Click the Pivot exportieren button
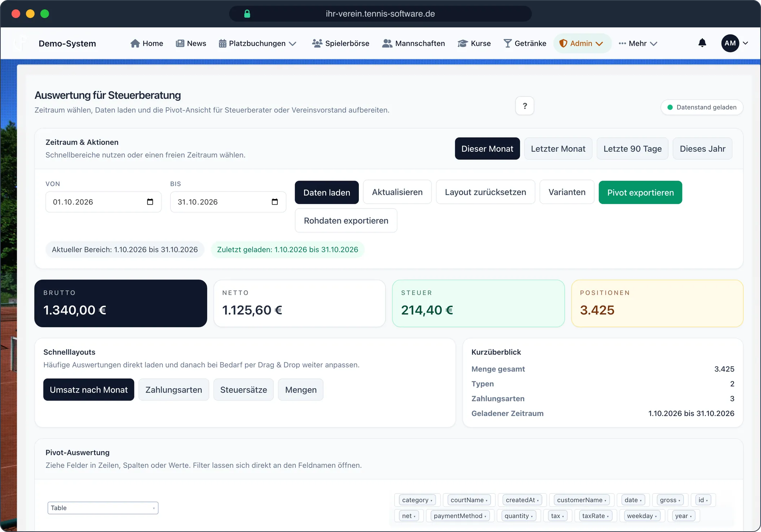Viewport: 761px width, 532px height. click(640, 192)
